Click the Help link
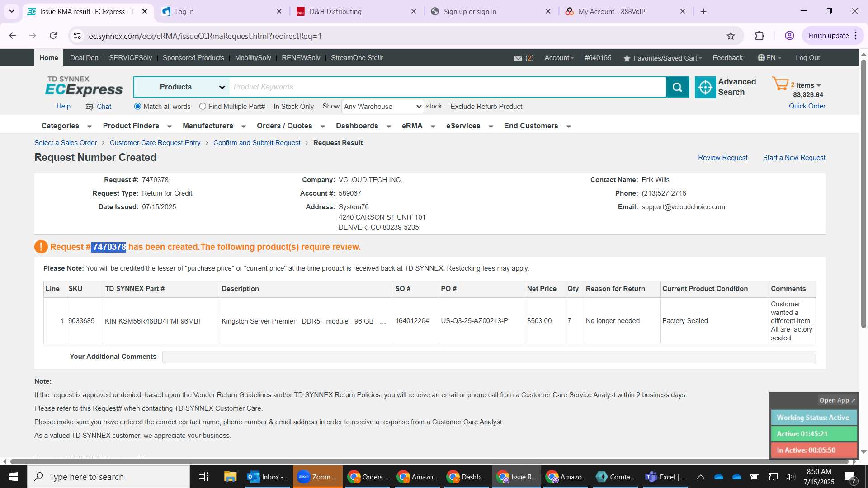The width and height of the screenshot is (868, 488). pos(63,106)
